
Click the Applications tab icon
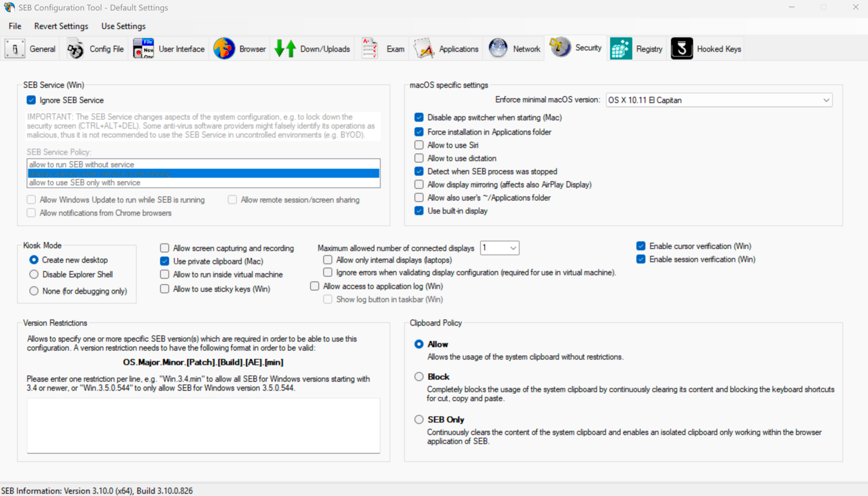(x=424, y=49)
